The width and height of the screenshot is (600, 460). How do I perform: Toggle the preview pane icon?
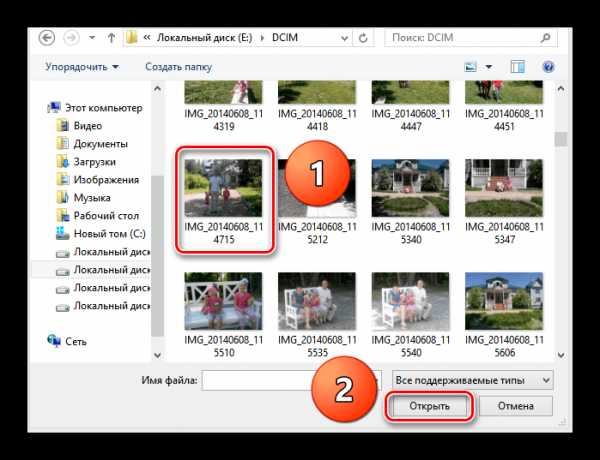coord(517,67)
